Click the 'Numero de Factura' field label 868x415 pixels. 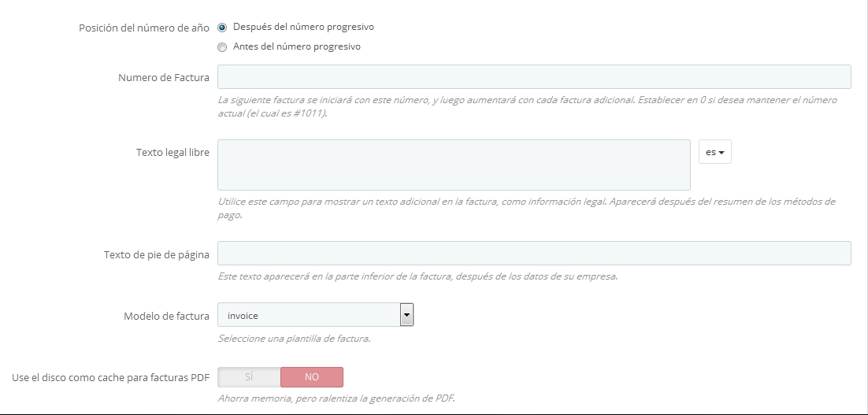click(x=163, y=77)
